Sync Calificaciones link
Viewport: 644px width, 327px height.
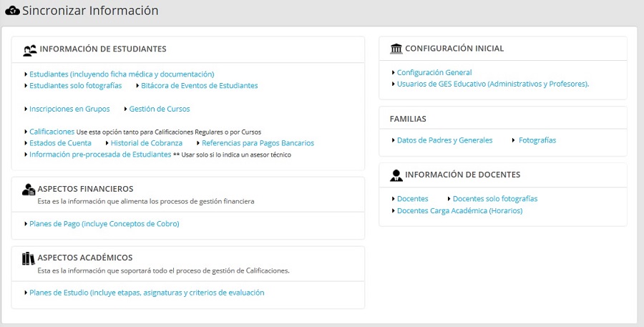click(52, 132)
